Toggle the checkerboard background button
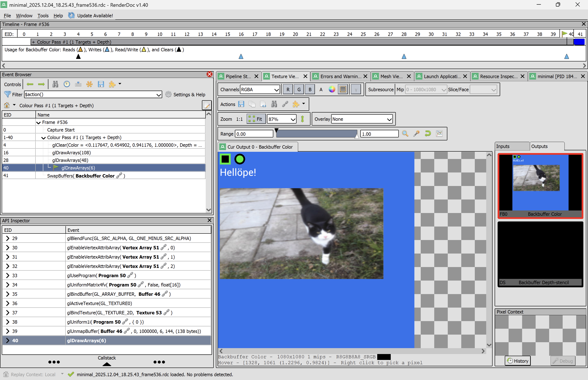The height and width of the screenshot is (380, 588). point(343,90)
